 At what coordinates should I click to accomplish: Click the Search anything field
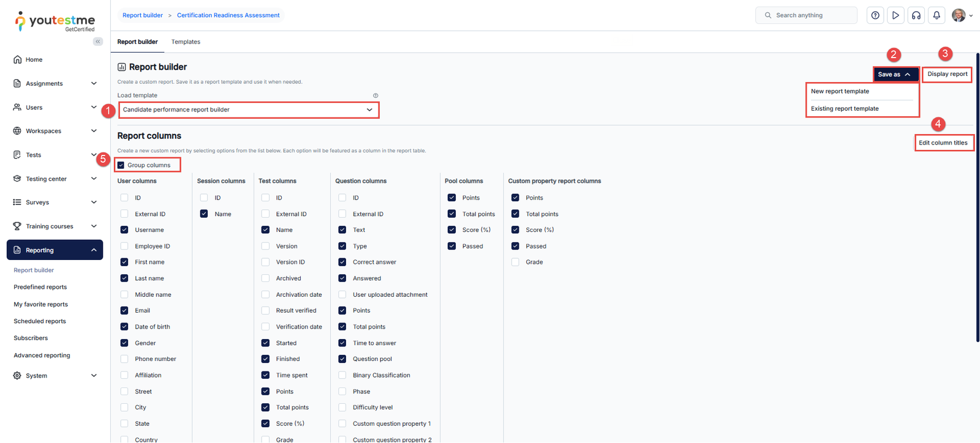(x=806, y=15)
